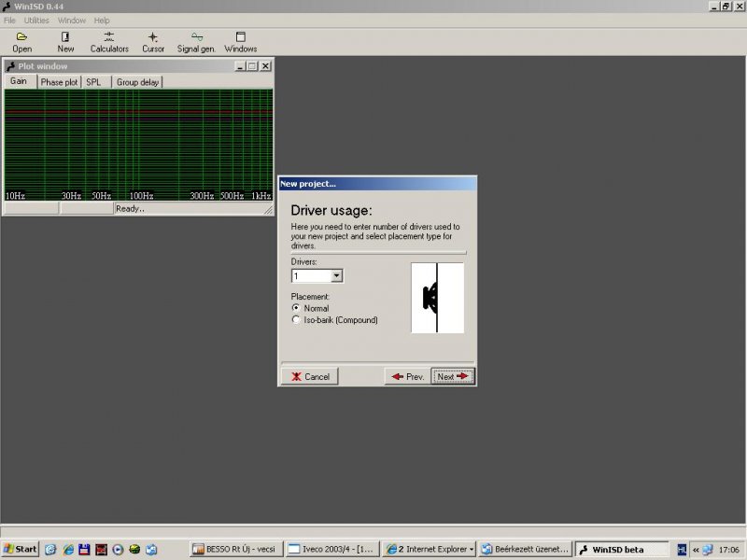The width and height of the screenshot is (747, 560).
Task: Minimize the Plot window
Action: (241, 66)
